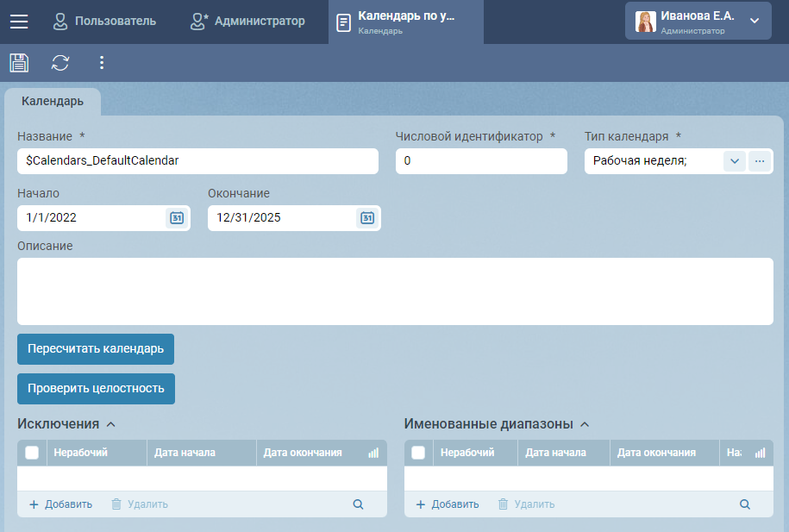The height and width of the screenshot is (532, 789).
Task: Refresh the calendar form
Action: [60, 62]
